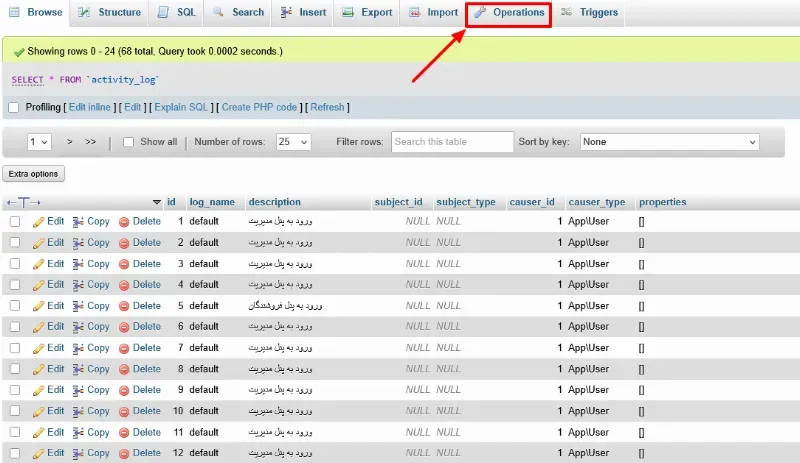Select checkbox for row id 12

tap(15, 453)
